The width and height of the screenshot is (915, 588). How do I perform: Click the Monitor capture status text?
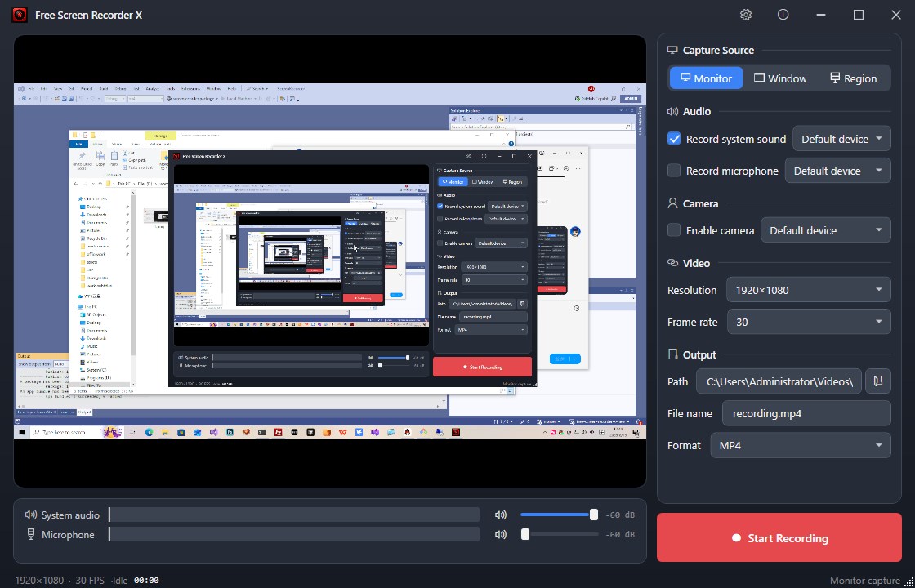tap(865, 581)
